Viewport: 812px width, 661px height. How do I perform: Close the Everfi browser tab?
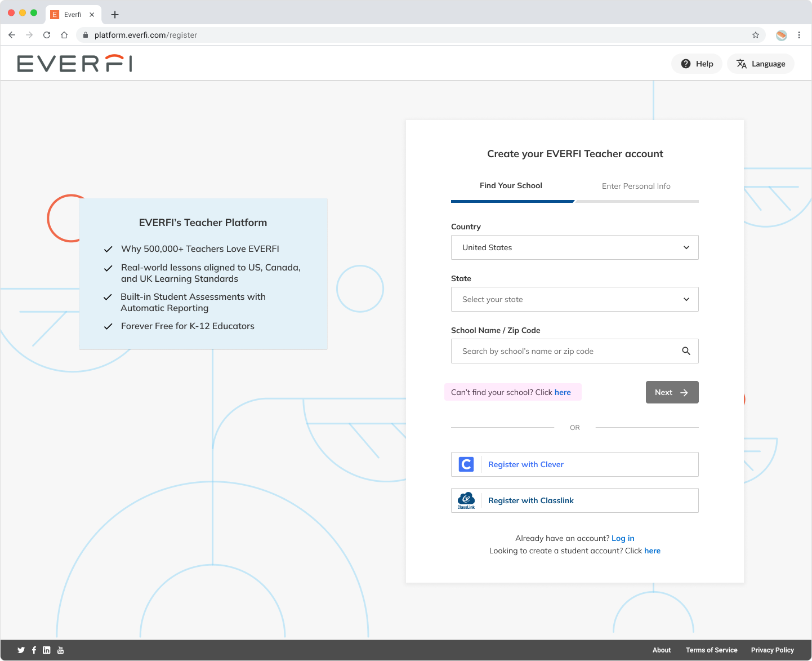pyautogui.click(x=92, y=15)
